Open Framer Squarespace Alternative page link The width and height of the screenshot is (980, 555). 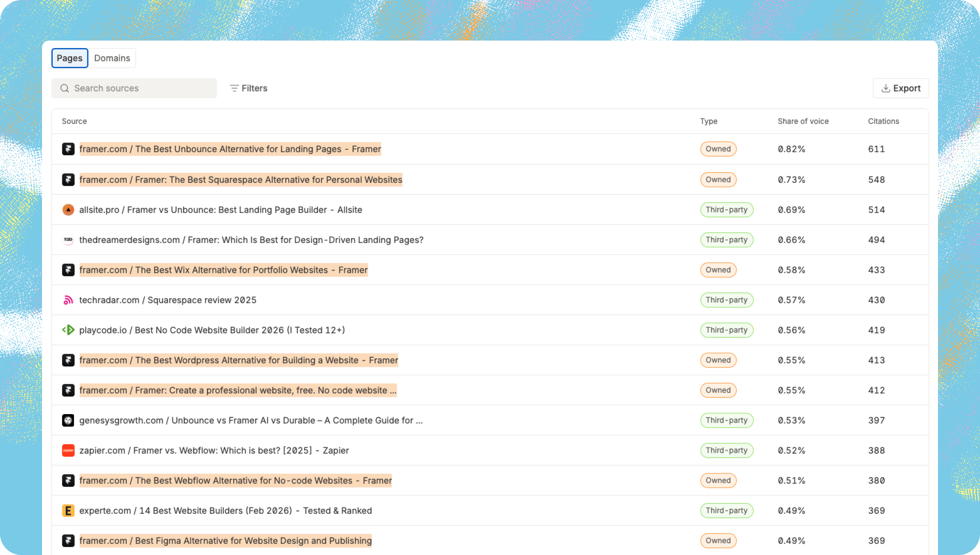point(240,180)
